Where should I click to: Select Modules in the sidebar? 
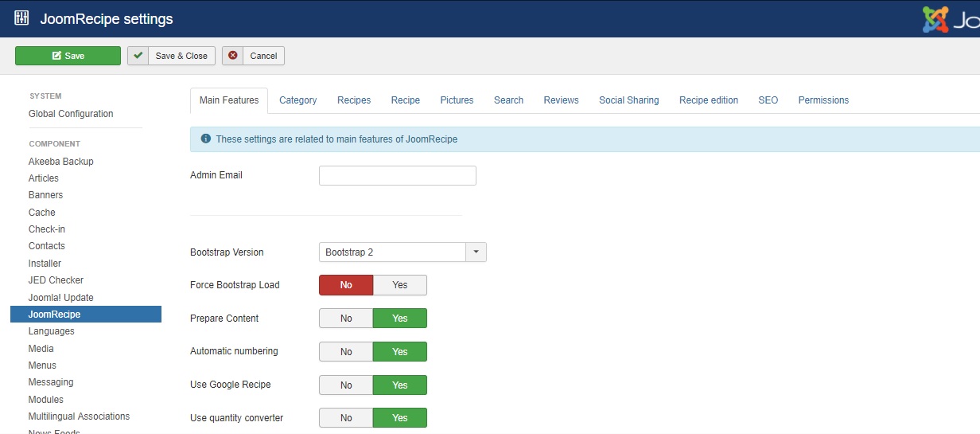point(46,400)
